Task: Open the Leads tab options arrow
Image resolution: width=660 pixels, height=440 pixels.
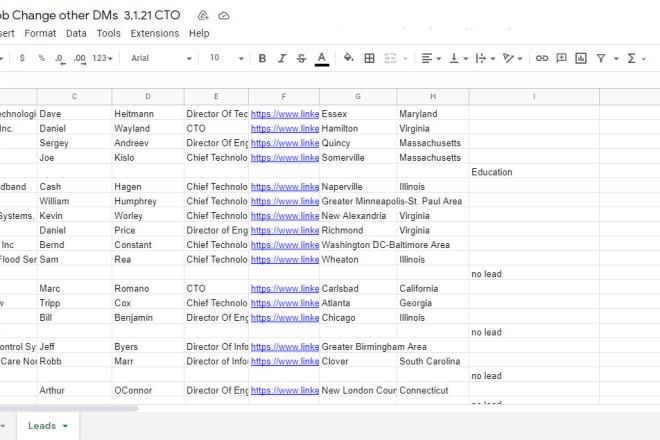Action: (65, 426)
